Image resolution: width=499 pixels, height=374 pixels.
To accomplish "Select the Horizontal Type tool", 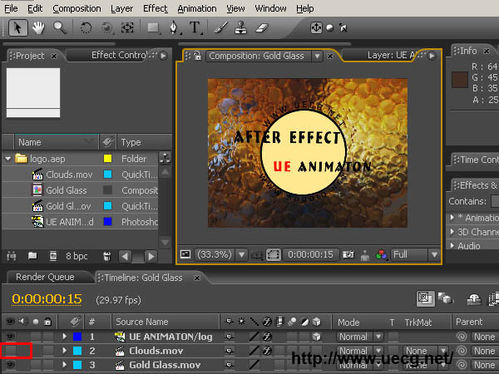I will pyautogui.click(x=195, y=28).
